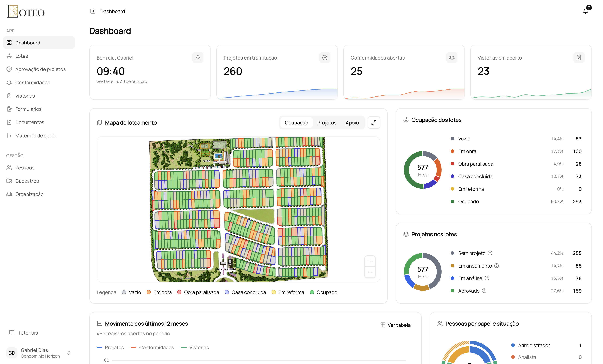Click the upload icon in greeting card

pyautogui.click(x=198, y=58)
